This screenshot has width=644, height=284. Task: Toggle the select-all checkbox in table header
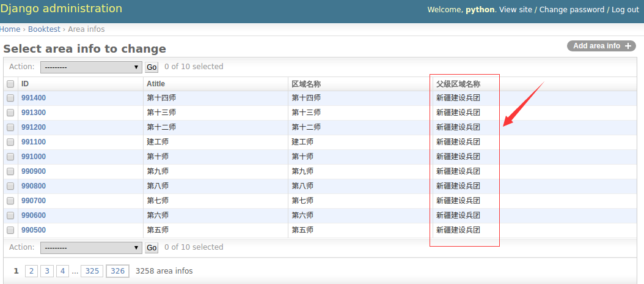pyautogui.click(x=10, y=84)
